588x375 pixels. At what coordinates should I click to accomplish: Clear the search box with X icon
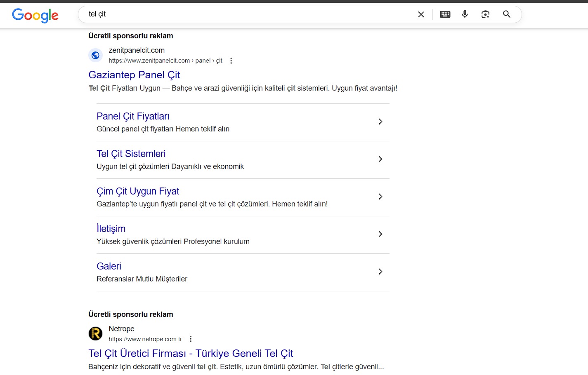click(421, 14)
